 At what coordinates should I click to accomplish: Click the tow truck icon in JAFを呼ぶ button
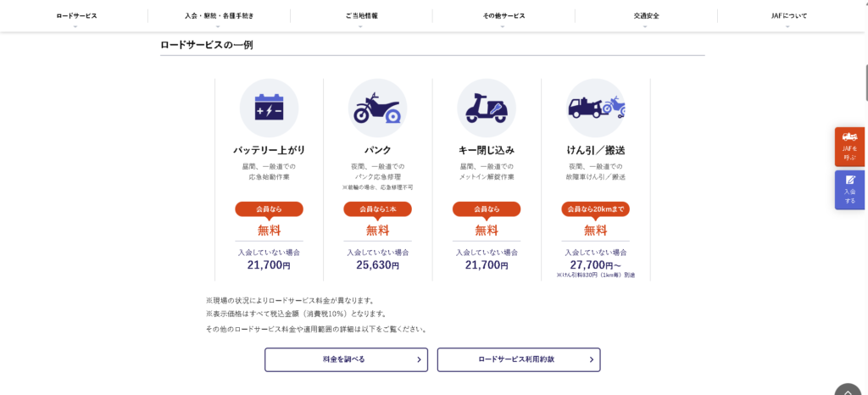(x=849, y=136)
